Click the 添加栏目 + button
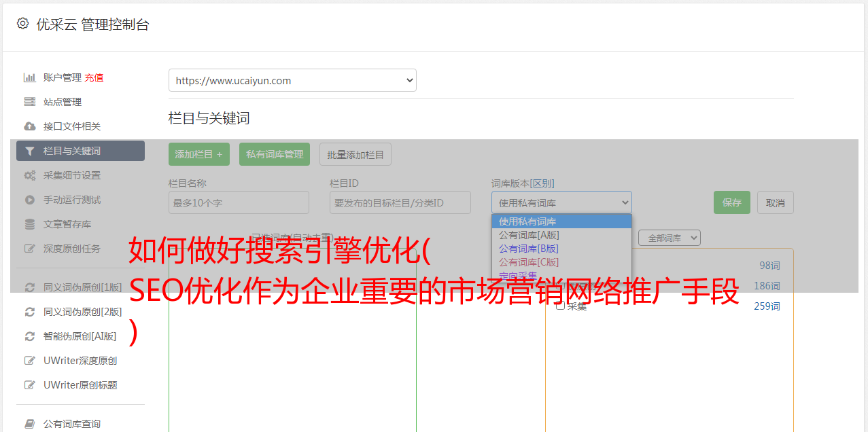The image size is (868, 432). click(x=199, y=154)
